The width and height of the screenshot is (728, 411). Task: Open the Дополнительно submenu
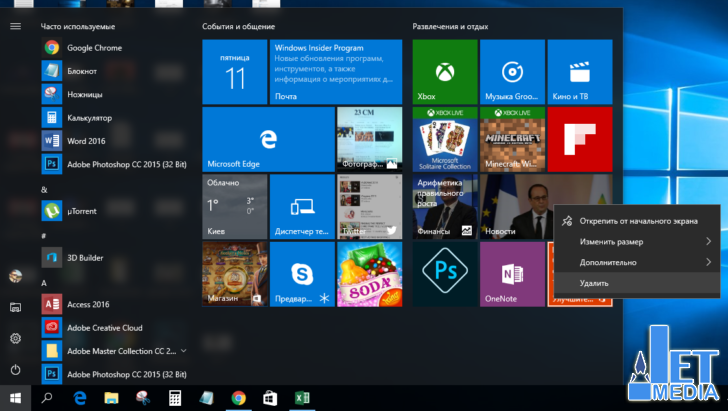[x=637, y=262]
